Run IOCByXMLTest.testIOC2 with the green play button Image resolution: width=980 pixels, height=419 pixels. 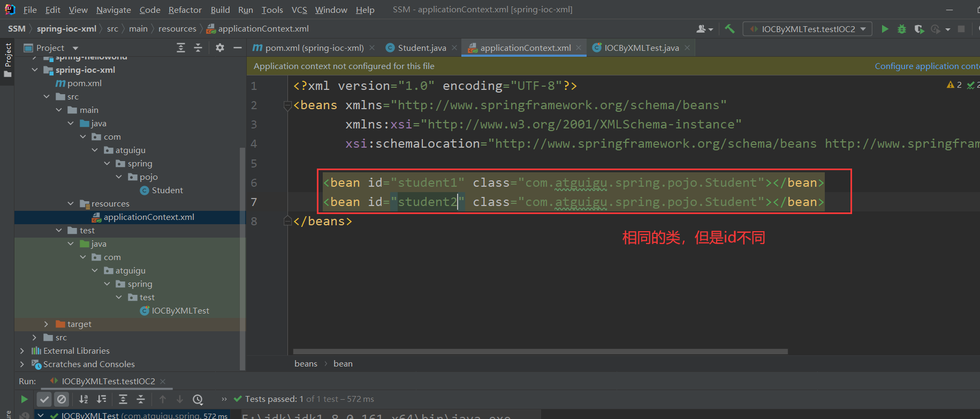(x=885, y=29)
